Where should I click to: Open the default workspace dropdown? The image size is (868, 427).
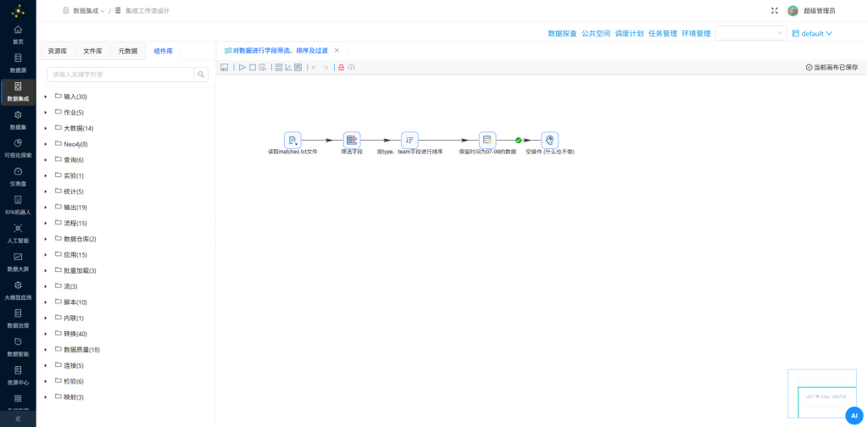tap(813, 33)
